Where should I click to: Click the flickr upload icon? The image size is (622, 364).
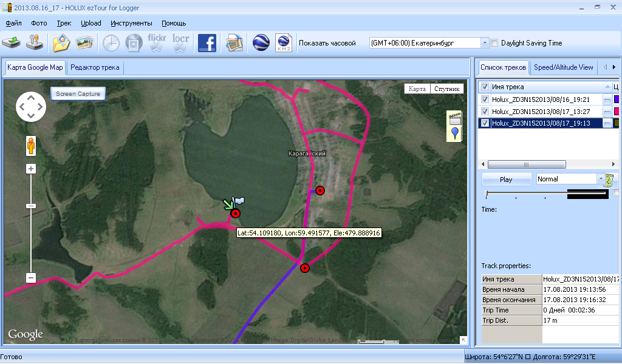click(157, 42)
